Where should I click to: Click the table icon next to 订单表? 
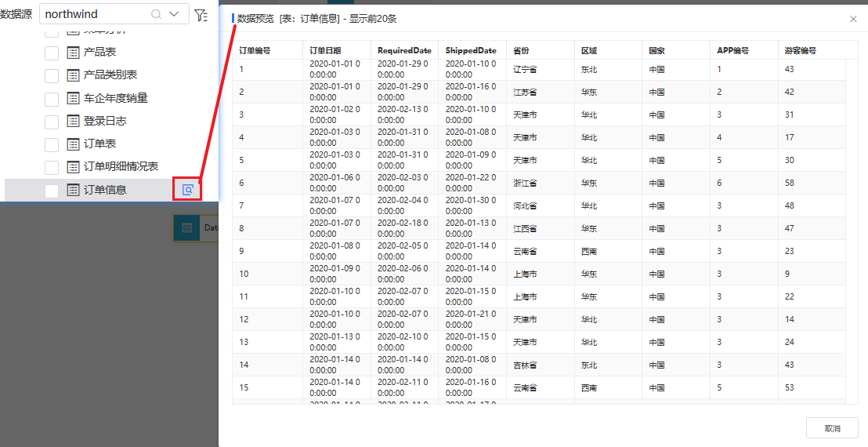pyautogui.click(x=73, y=144)
